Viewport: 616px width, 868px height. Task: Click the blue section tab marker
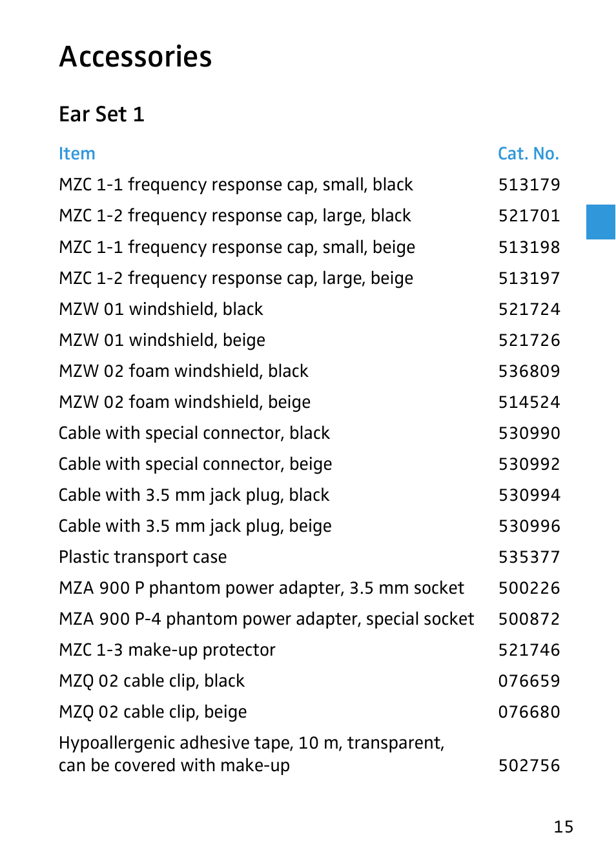pyautogui.click(x=601, y=222)
